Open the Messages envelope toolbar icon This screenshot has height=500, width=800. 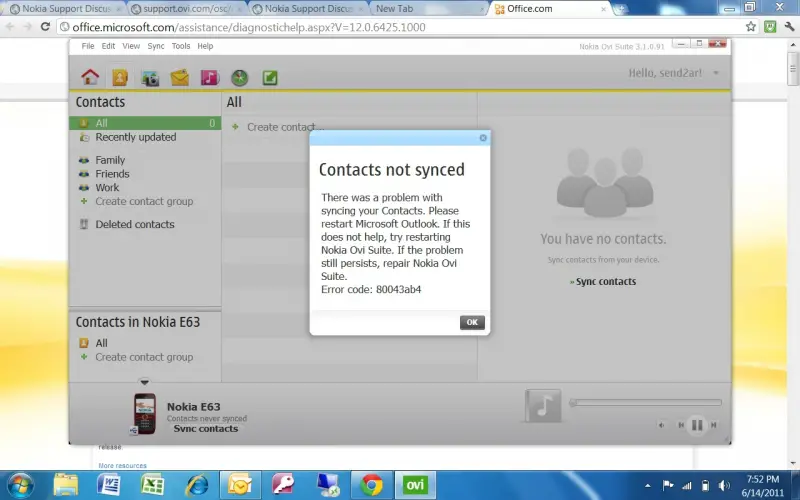[180, 78]
